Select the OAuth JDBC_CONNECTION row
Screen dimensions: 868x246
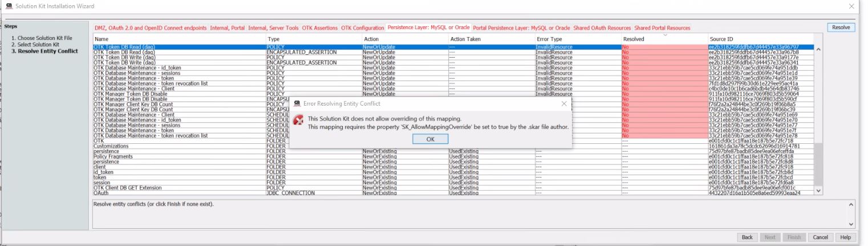(x=101, y=193)
